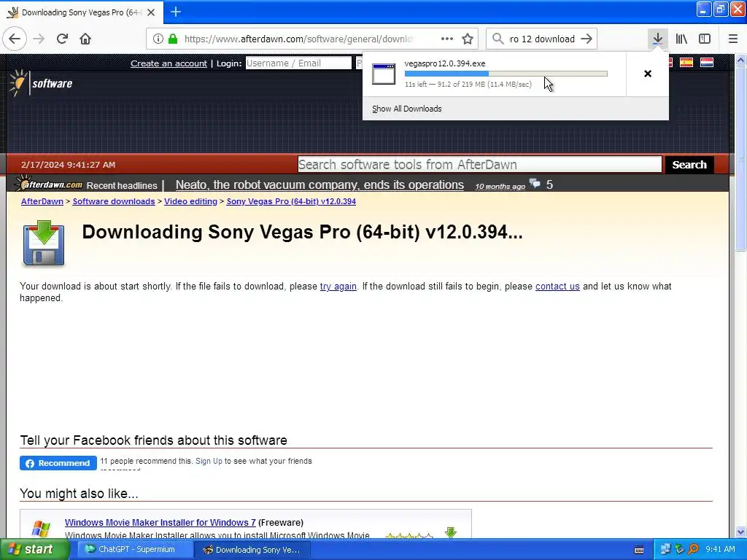
Task: Click the orange magnifier tray icon
Action: (693, 550)
